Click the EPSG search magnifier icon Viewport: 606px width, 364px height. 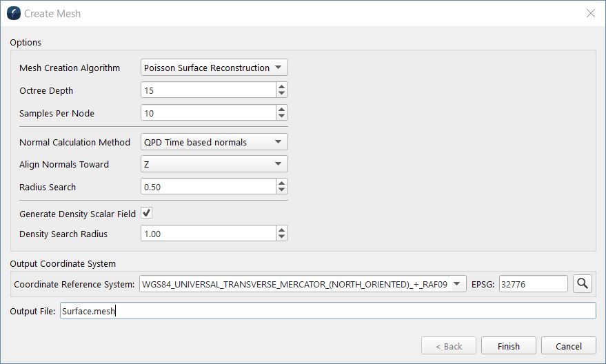point(583,283)
